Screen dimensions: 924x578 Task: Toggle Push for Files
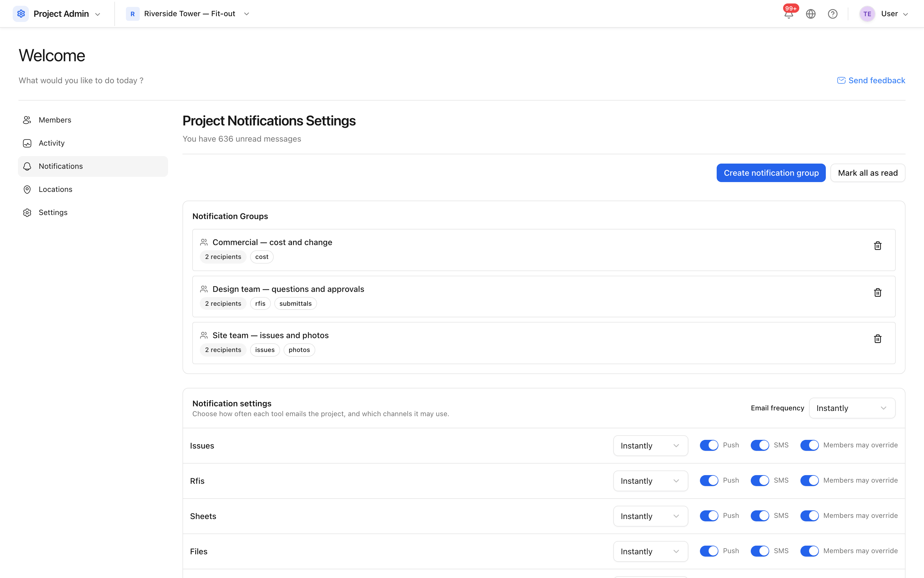[709, 551]
